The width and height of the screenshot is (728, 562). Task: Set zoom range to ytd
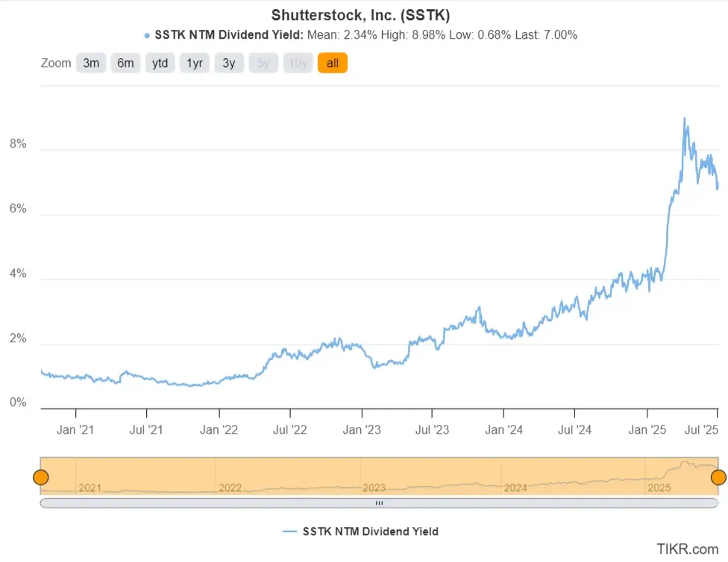coord(160,63)
